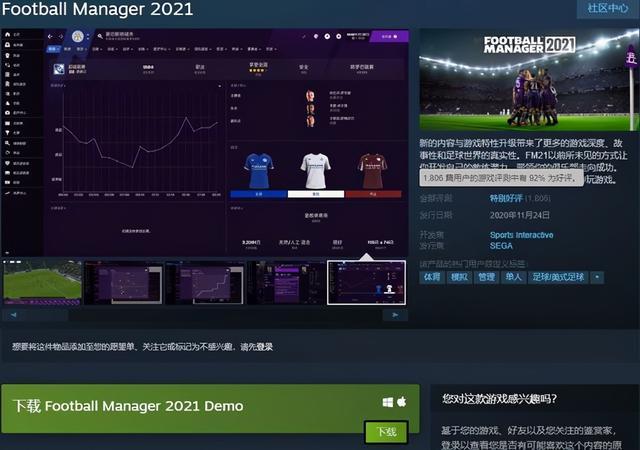Click the green 下载 download button
The width and height of the screenshot is (640, 450).
pos(386,432)
